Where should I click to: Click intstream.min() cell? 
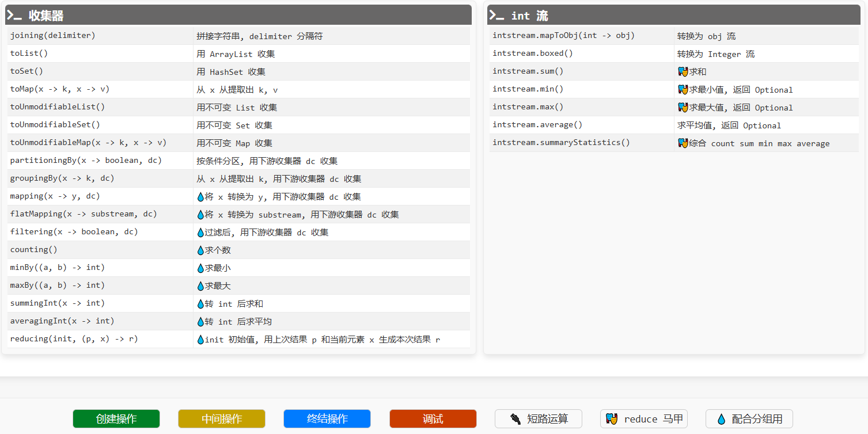582,89
